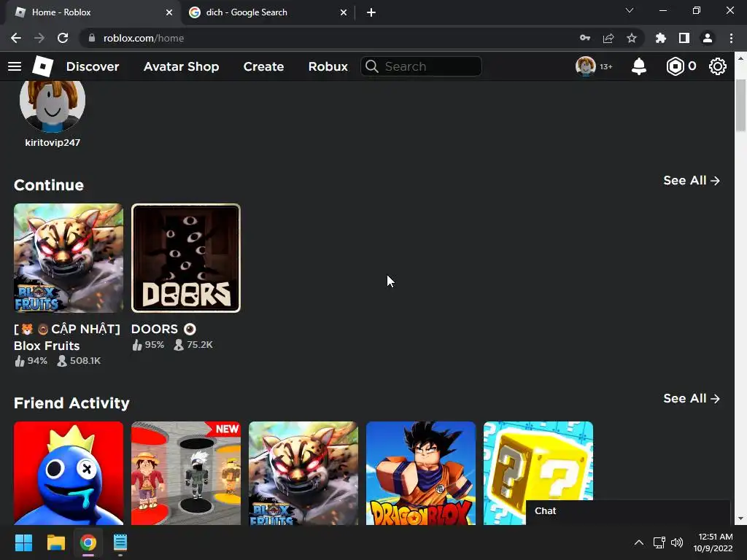Screen dimensions: 747x560
Task: Bookmark this page with star icon
Action: click(x=632, y=38)
